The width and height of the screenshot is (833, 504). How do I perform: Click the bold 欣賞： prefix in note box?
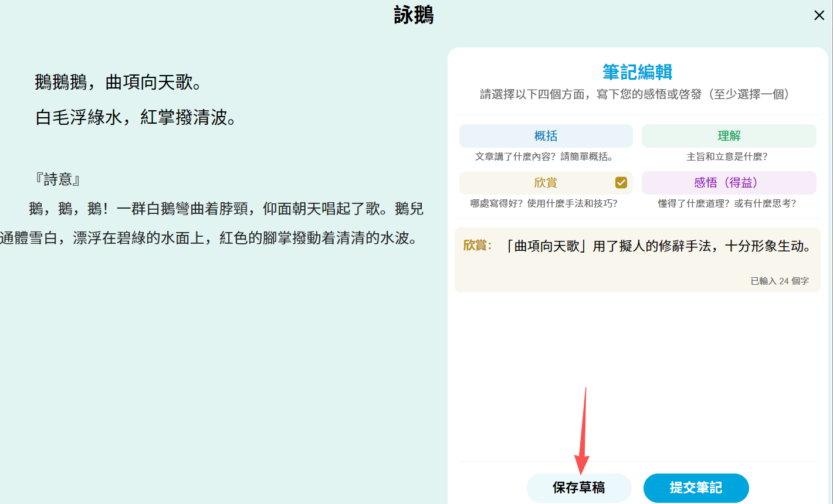(x=477, y=246)
